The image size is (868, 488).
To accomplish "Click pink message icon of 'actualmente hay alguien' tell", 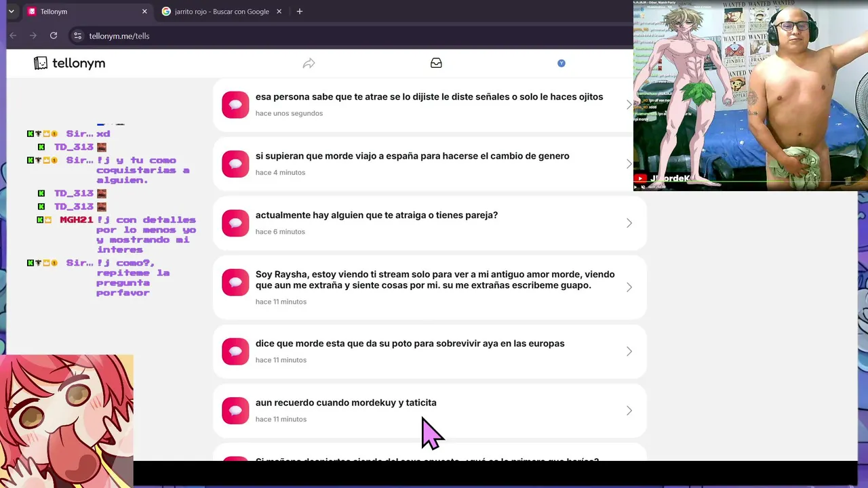I will 235,223.
